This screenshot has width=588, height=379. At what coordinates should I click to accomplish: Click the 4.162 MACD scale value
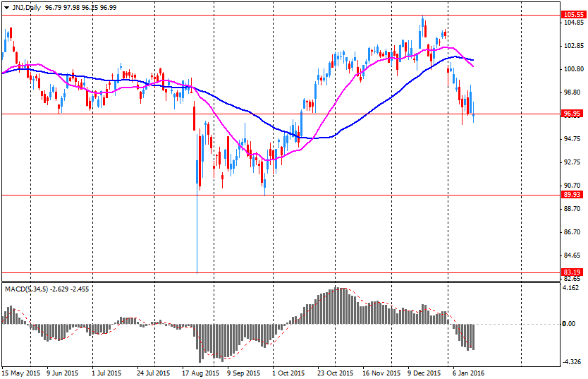coord(572,288)
